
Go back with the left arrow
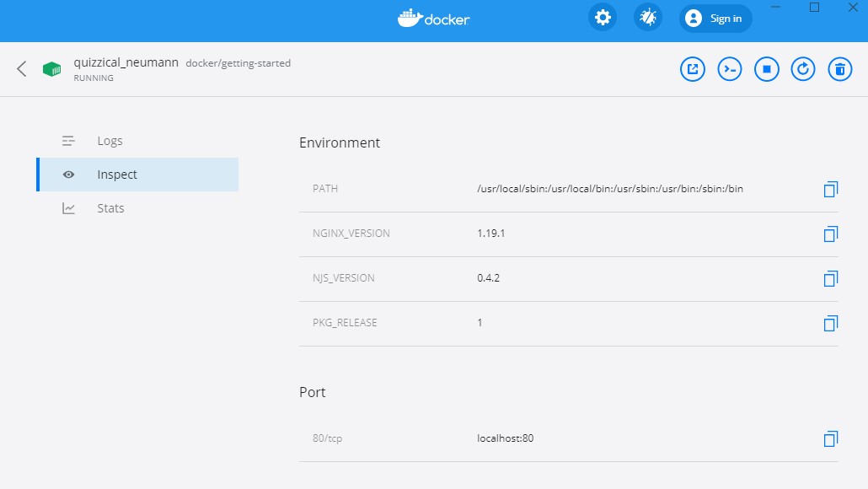click(x=22, y=69)
